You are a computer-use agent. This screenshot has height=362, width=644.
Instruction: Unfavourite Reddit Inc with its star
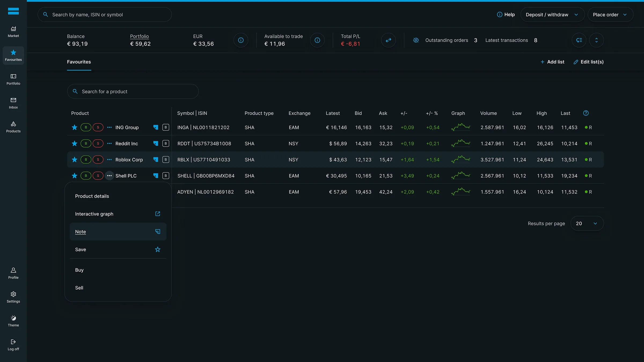(74, 143)
